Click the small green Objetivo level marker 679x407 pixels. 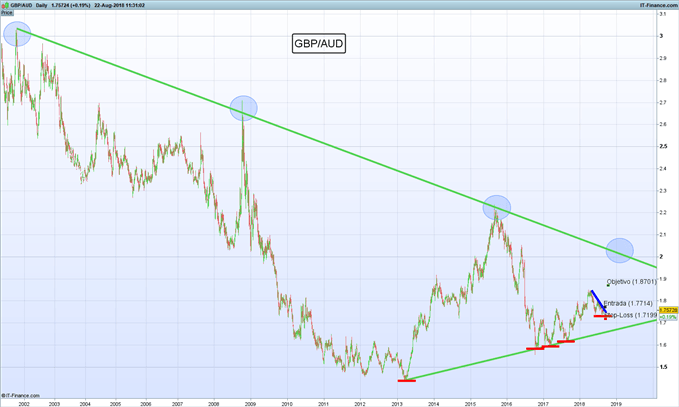608,285
